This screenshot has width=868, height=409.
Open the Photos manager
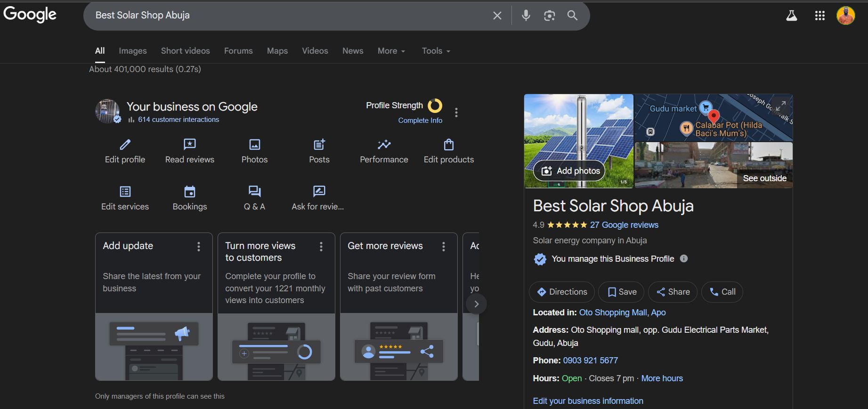click(x=254, y=152)
